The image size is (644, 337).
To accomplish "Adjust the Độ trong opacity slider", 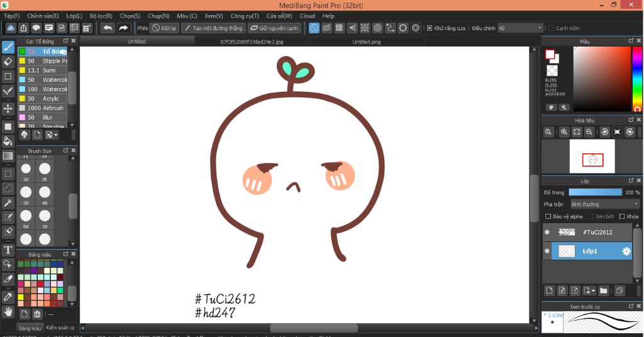I will point(595,192).
